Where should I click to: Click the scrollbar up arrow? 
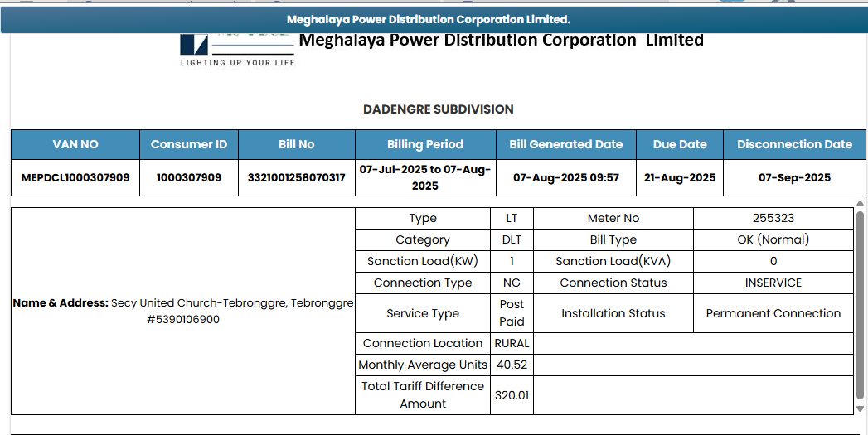coord(860,204)
